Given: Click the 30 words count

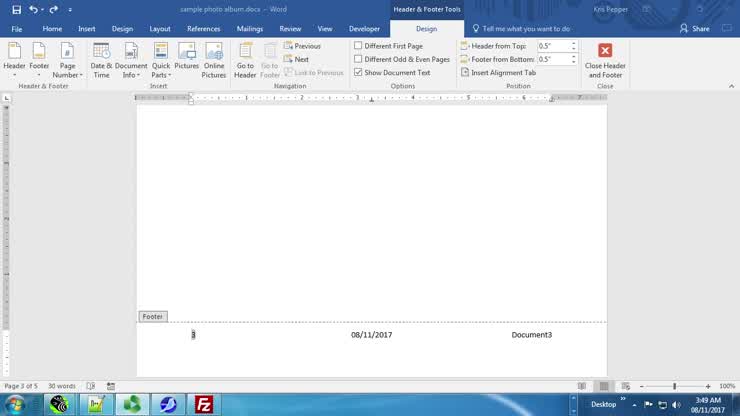Looking at the screenshot, I should [62, 386].
